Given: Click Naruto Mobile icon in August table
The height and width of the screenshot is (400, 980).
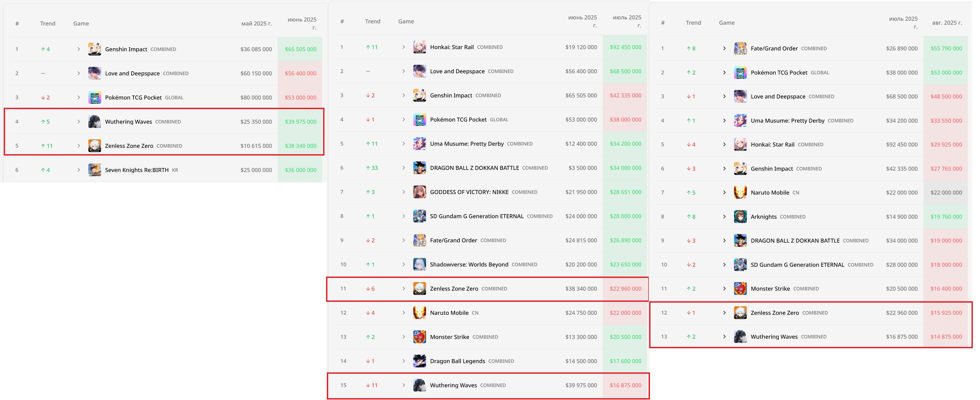Looking at the screenshot, I should tap(740, 193).
